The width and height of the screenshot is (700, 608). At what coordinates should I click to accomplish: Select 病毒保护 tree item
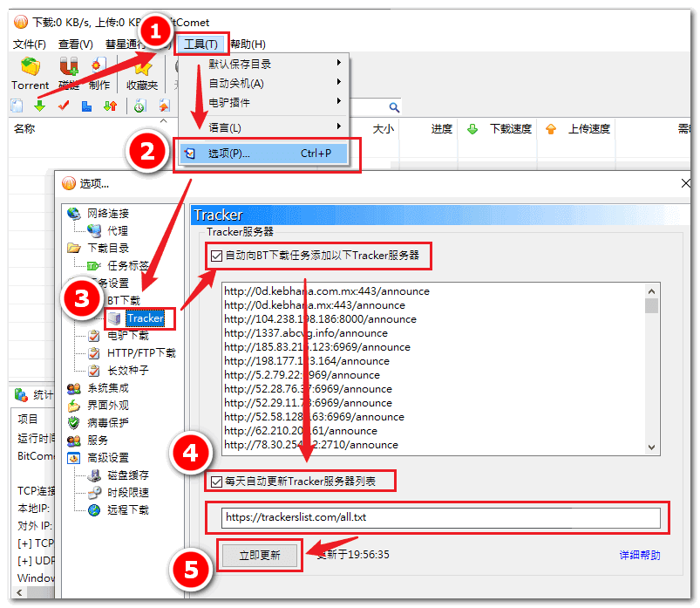[108, 422]
